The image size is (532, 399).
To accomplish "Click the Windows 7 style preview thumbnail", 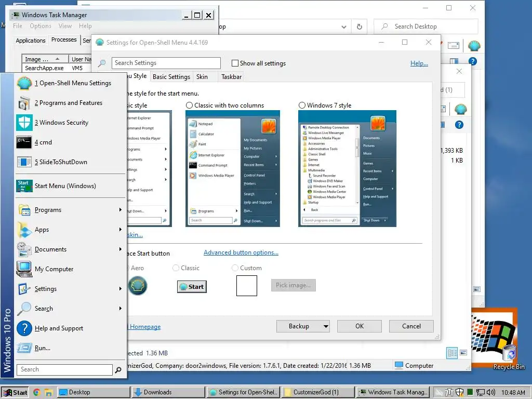I will (x=347, y=169).
